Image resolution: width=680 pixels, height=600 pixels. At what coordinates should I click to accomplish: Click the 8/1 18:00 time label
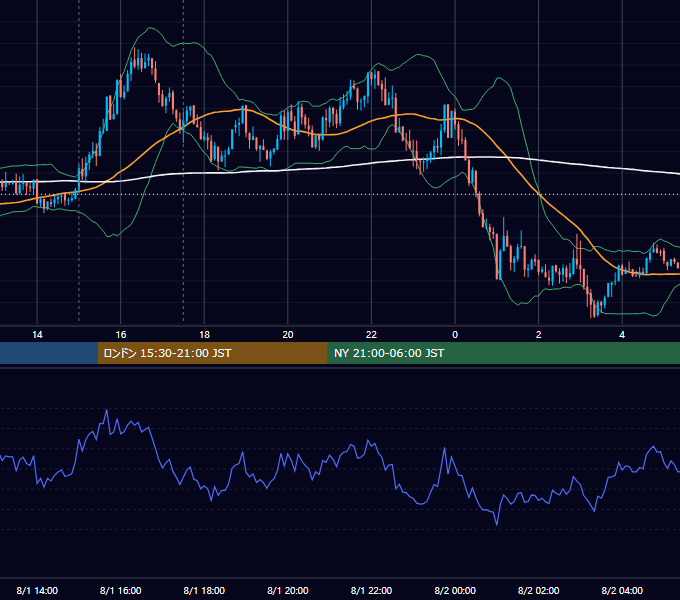pos(204,590)
